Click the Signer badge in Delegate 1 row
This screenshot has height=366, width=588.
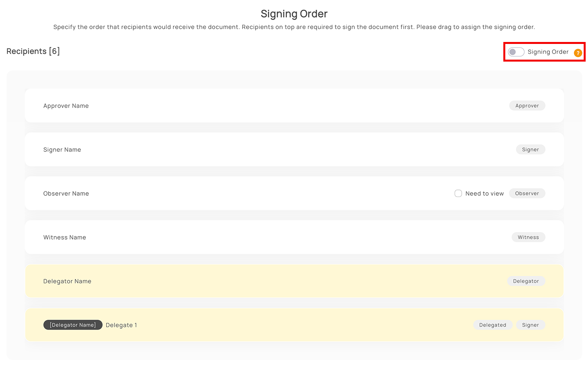(x=530, y=325)
